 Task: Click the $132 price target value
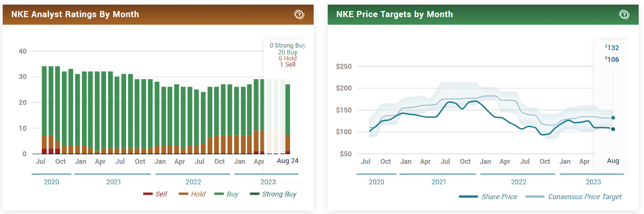click(612, 48)
